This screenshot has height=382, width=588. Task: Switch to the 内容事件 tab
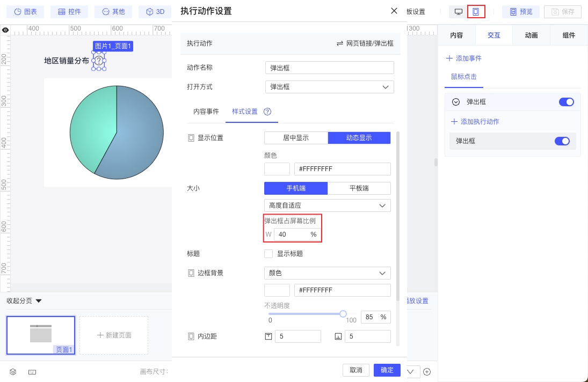coord(206,112)
